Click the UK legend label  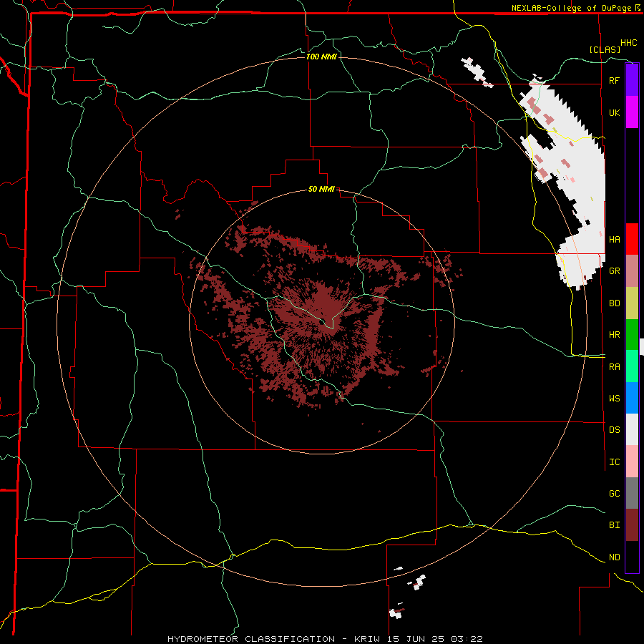(614, 112)
